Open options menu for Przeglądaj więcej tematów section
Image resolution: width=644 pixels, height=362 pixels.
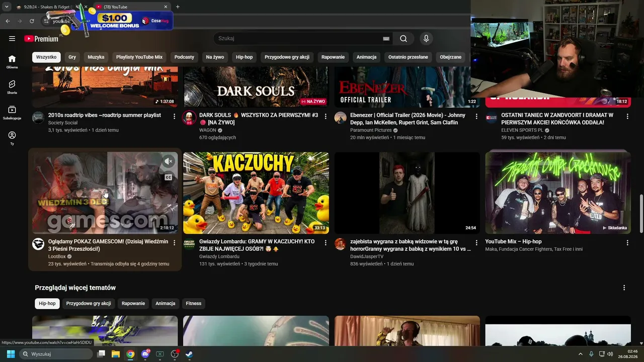(x=624, y=288)
